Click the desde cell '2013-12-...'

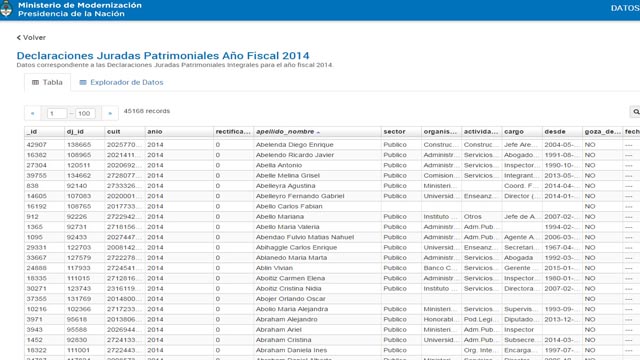562,320
